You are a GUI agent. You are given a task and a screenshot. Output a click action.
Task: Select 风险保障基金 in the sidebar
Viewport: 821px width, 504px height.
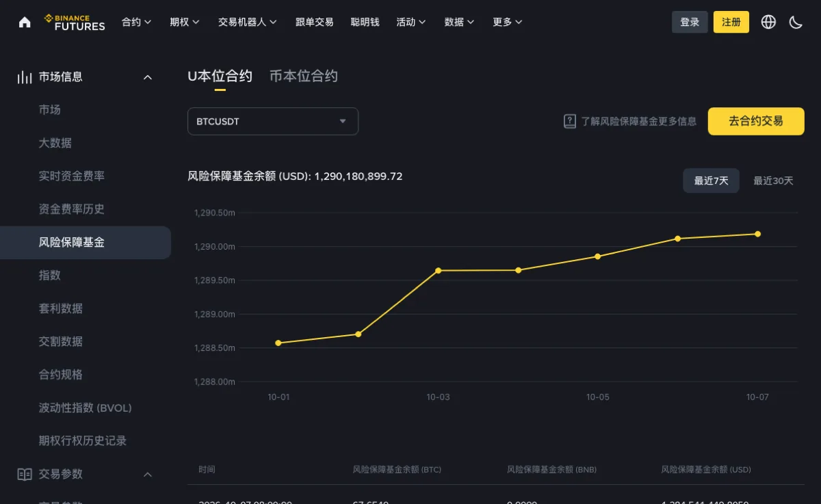point(86,242)
